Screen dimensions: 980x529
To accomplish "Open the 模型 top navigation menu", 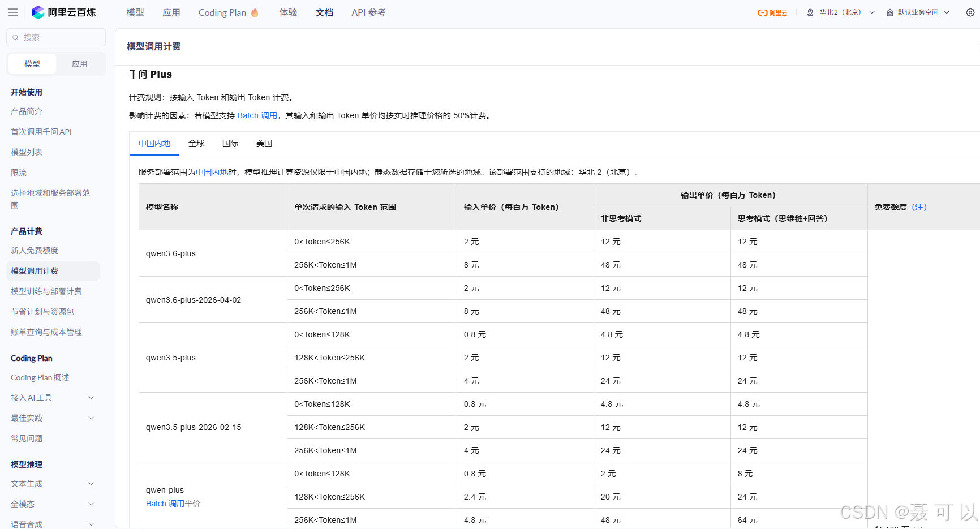I will [x=135, y=12].
